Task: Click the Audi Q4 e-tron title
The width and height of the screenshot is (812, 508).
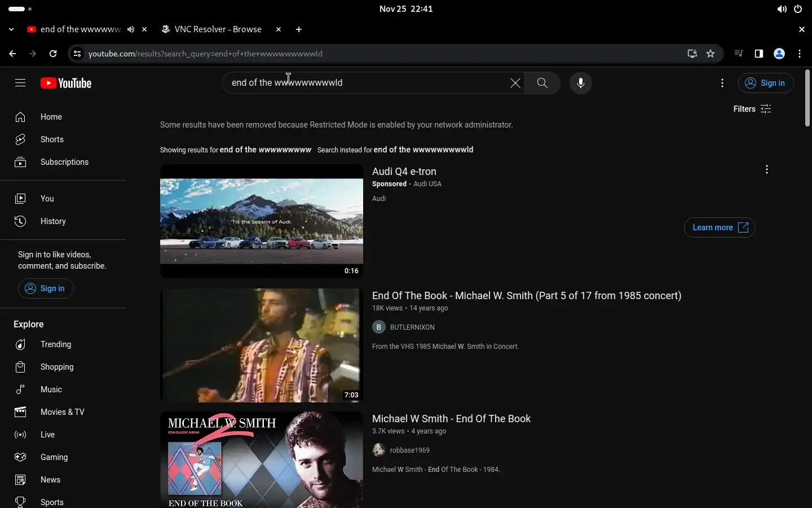Action: [404, 172]
